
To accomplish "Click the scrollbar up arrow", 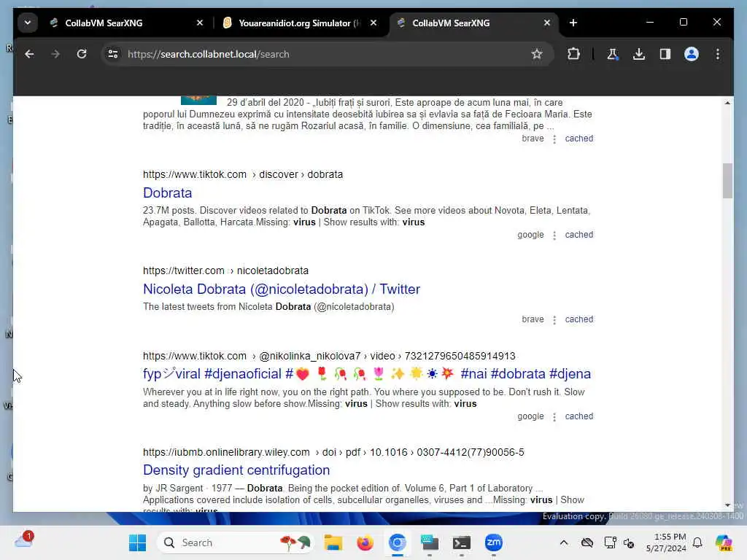I will pyautogui.click(x=727, y=103).
